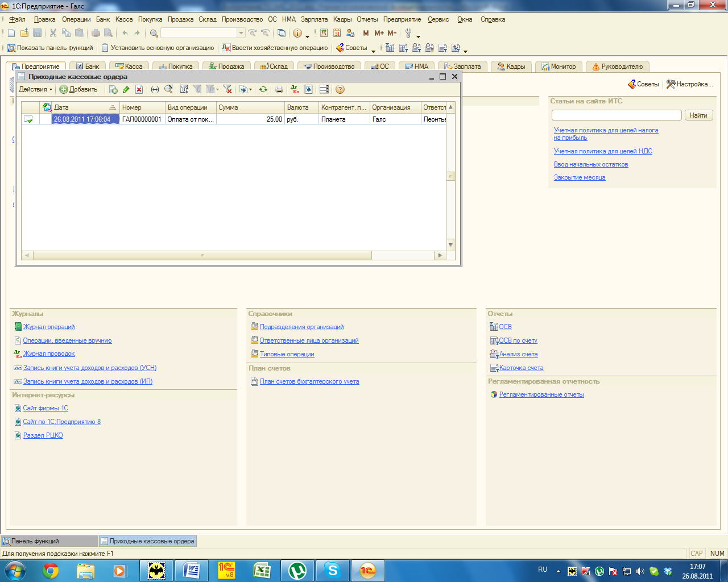Click Показать панель функций button
Screen dimensions: 728x582
click(x=50, y=48)
